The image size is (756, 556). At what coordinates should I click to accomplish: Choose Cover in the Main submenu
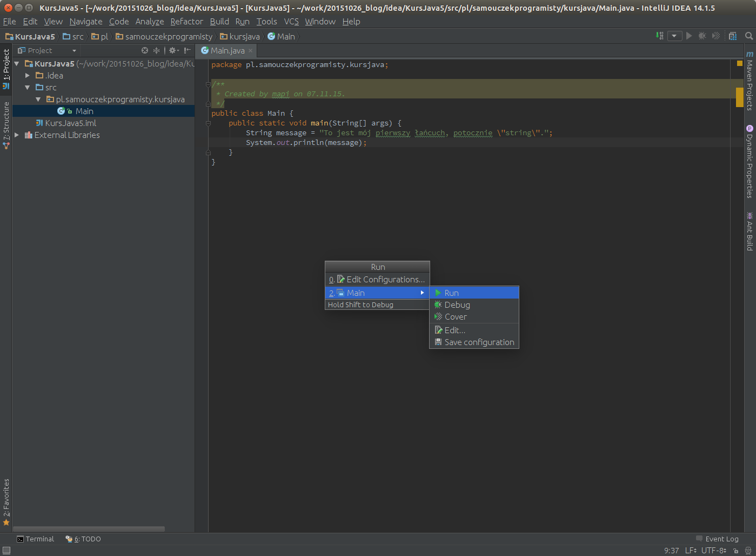474,317
